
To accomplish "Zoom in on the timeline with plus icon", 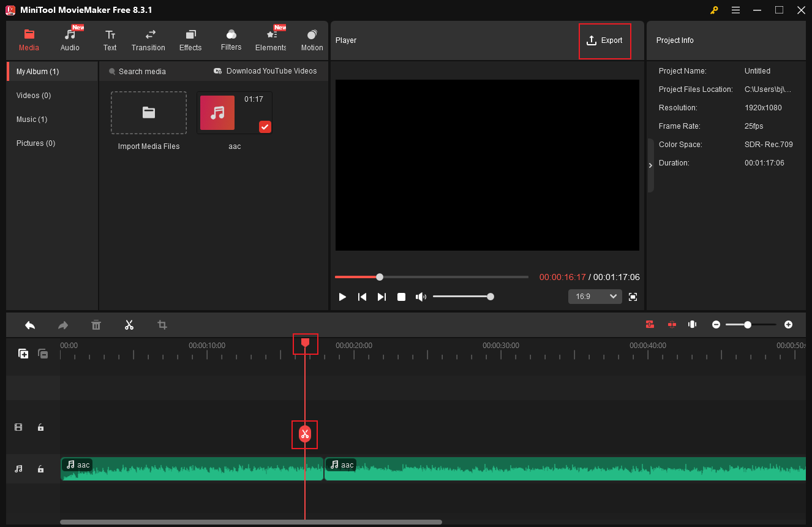I will 788,324.
